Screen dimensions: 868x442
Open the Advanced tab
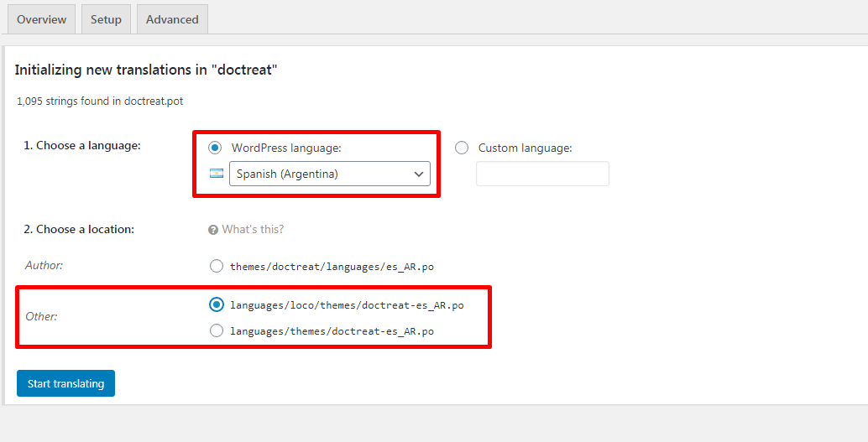(172, 19)
